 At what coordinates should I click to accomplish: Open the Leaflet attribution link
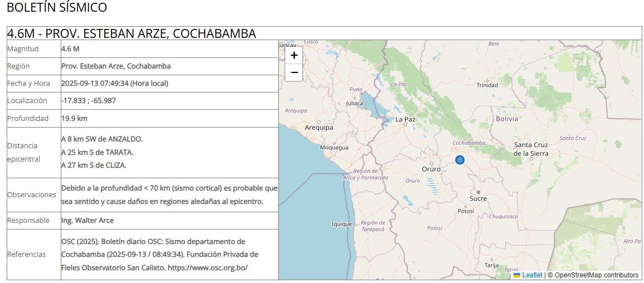coord(532,275)
